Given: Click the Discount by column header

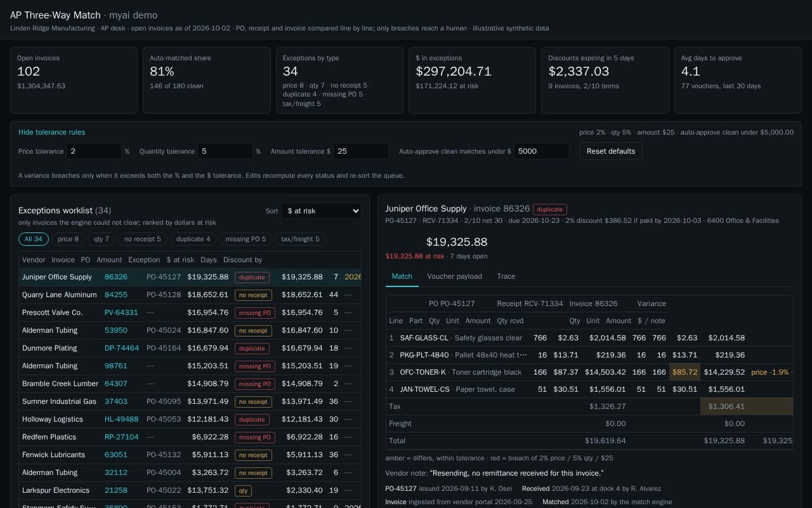Looking at the screenshot, I should [x=242, y=260].
